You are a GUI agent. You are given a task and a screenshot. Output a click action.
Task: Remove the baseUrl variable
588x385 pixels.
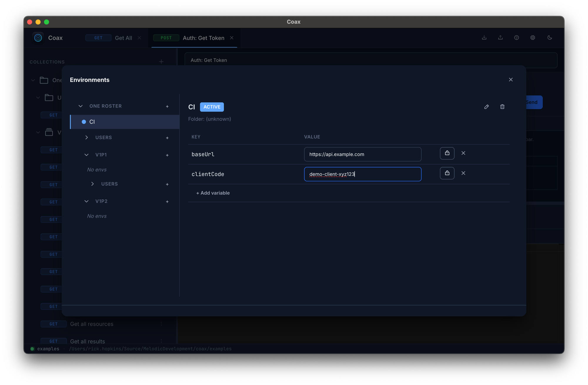(463, 153)
